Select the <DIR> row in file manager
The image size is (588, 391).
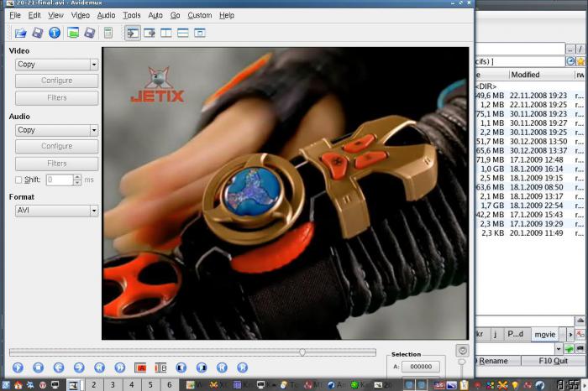[x=530, y=86]
